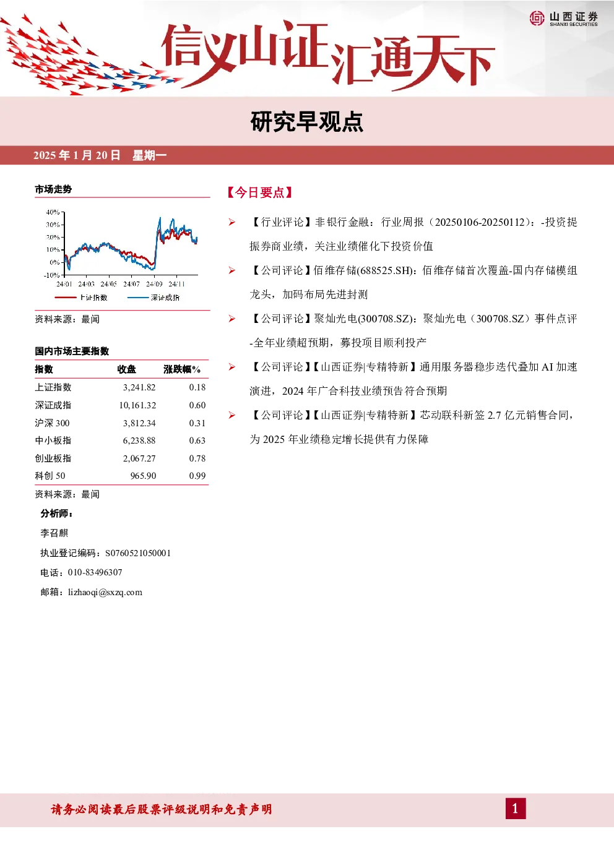This screenshot has width=614, height=868.
Task: Click the 涨跌幅% column header
Action: pos(182,369)
